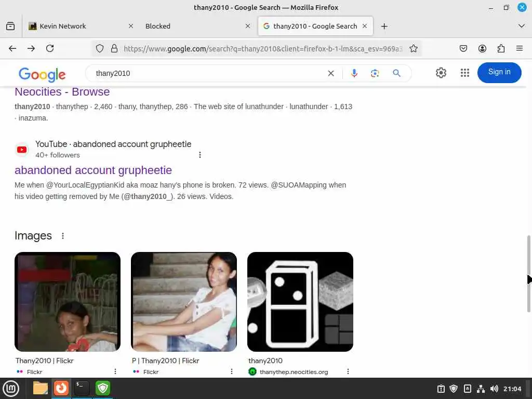Open second Flickr stairs image thumbnail

pyautogui.click(x=184, y=302)
